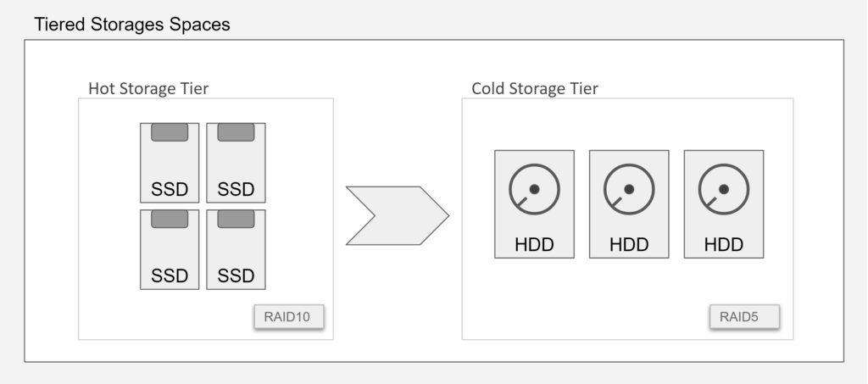This screenshot has width=868, height=384.
Task: Select the top-left SSD drive icon
Action: click(170, 163)
